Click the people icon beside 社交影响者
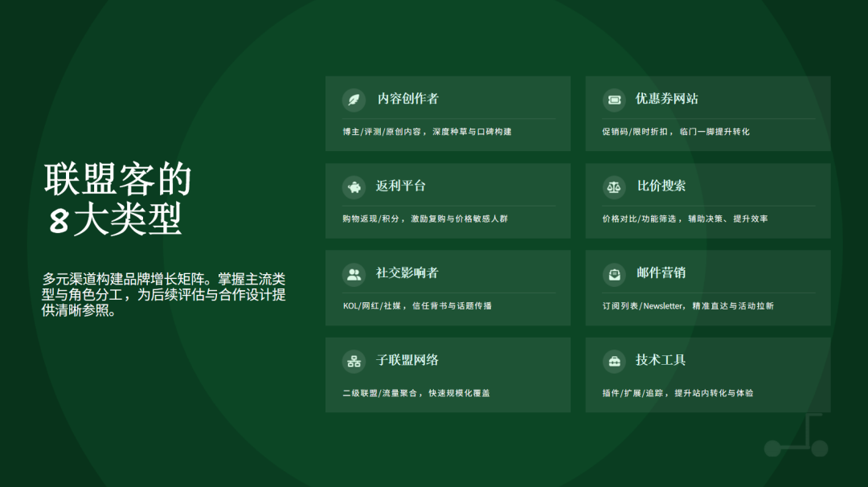This screenshot has height=487, width=868. click(x=354, y=275)
